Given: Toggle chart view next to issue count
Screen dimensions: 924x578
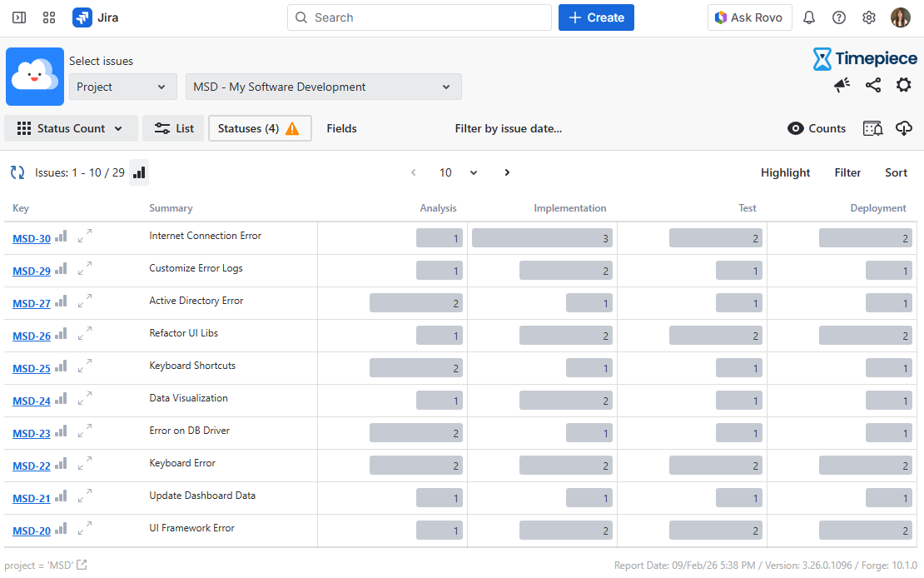Looking at the screenshot, I should [139, 172].
